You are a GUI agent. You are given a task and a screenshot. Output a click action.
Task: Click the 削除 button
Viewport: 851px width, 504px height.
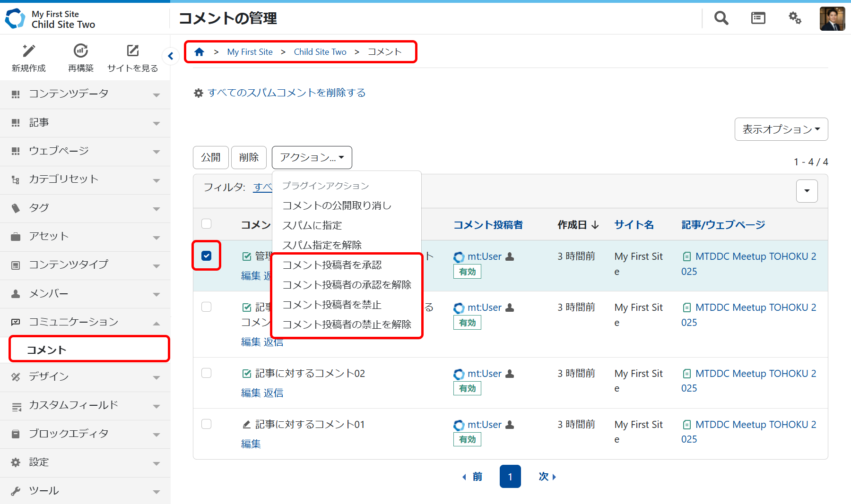(x=249, y=157)
